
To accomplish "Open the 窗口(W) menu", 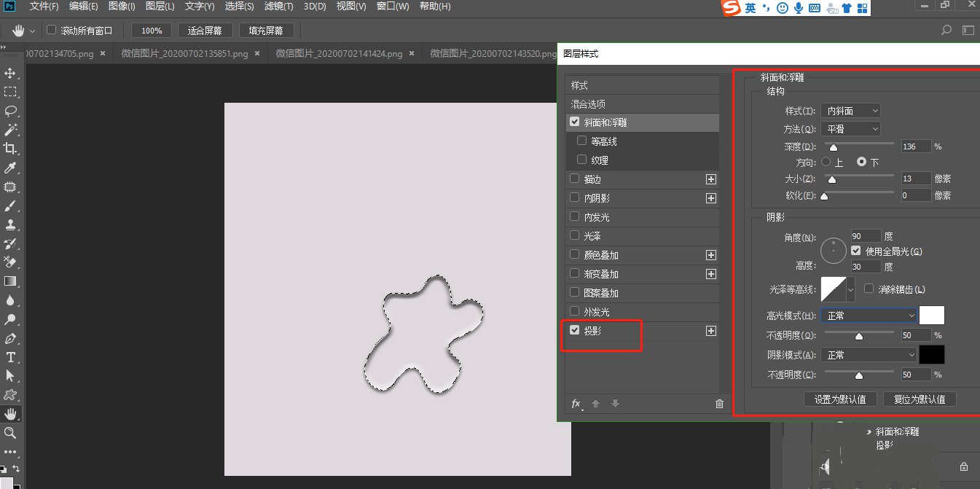I will 393,7.
